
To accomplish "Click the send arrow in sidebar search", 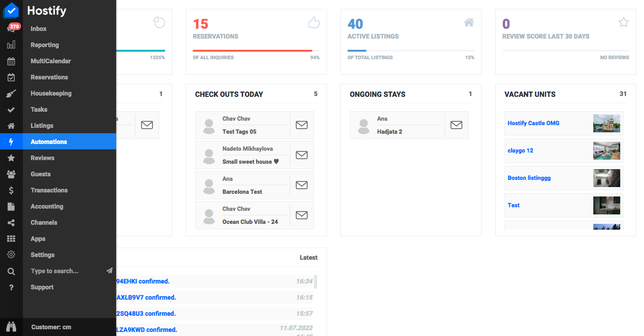I will (x=109, y=271).
